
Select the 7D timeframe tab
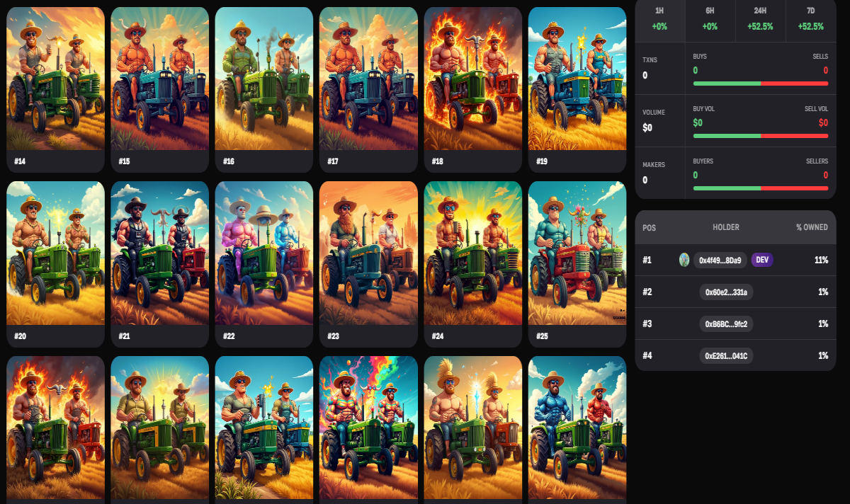[810, 18]
